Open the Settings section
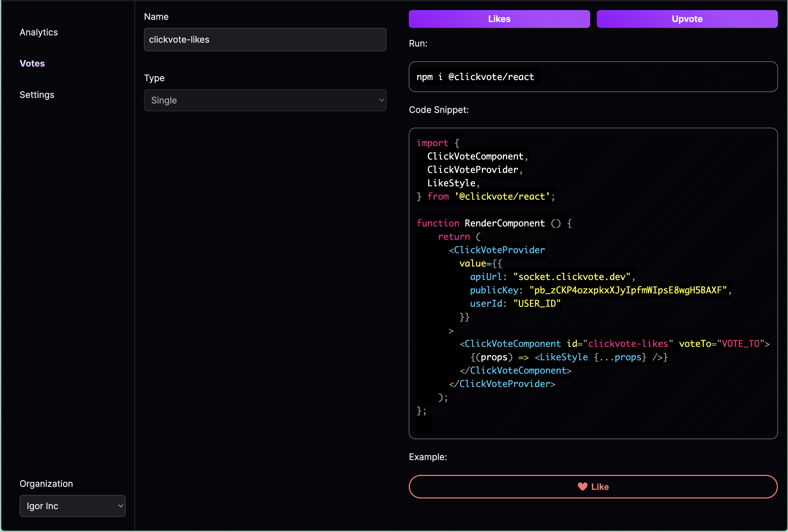 tap(37, 95)
